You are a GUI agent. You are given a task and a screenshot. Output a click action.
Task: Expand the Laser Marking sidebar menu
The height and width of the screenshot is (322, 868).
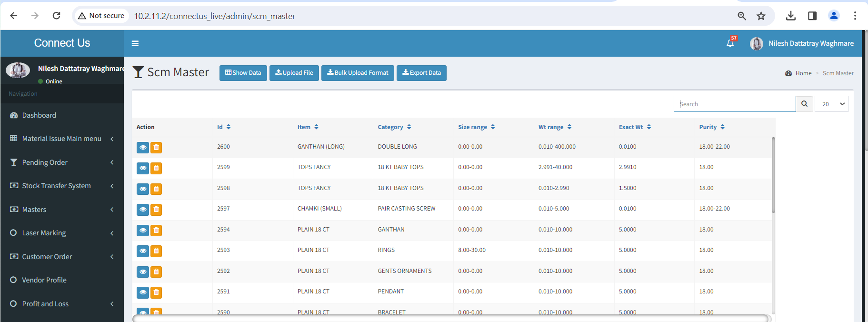pos(62,233)
